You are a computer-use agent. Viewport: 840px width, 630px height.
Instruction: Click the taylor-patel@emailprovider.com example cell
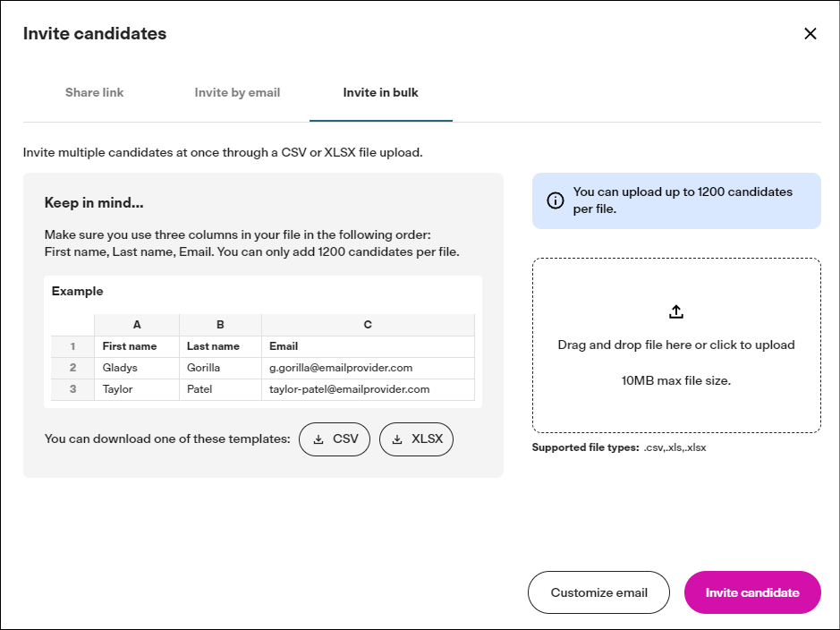[368, 389]
